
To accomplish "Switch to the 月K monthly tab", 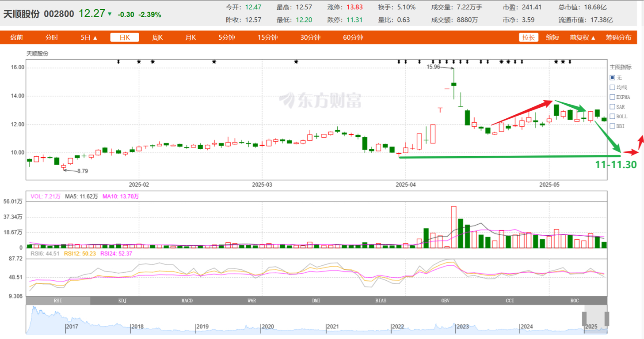I will [x=191, y=38].
